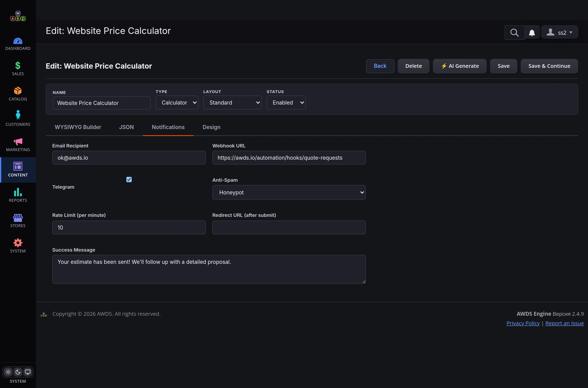Expand the Anti-Spam Honeypot dropdown
The height and width of the screenshot is (388, 588).
click(289, 192)
